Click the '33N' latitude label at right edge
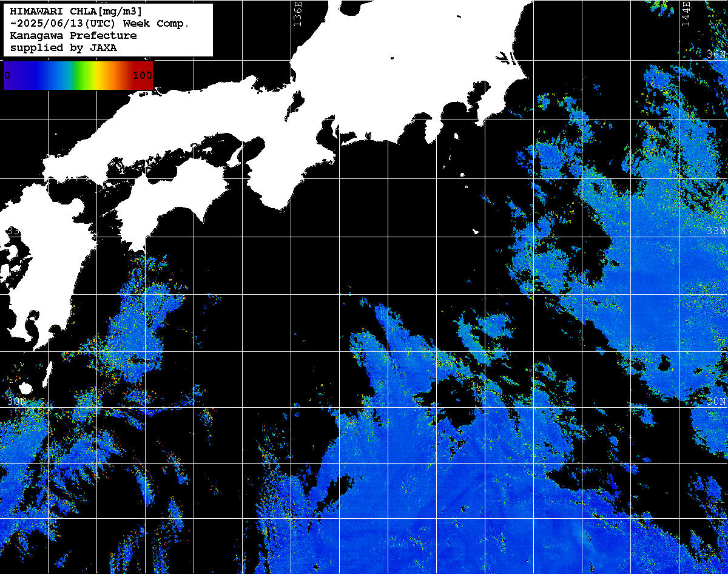 tap(716, 231)
